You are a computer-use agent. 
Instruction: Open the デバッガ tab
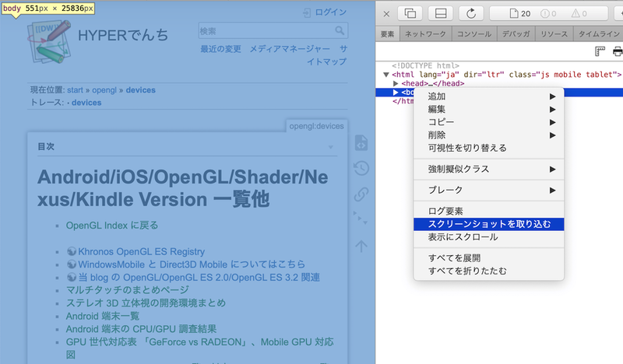516,33
